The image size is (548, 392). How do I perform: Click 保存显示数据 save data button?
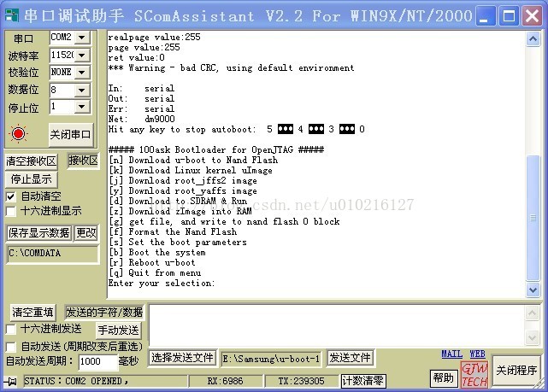coord(38,233)
